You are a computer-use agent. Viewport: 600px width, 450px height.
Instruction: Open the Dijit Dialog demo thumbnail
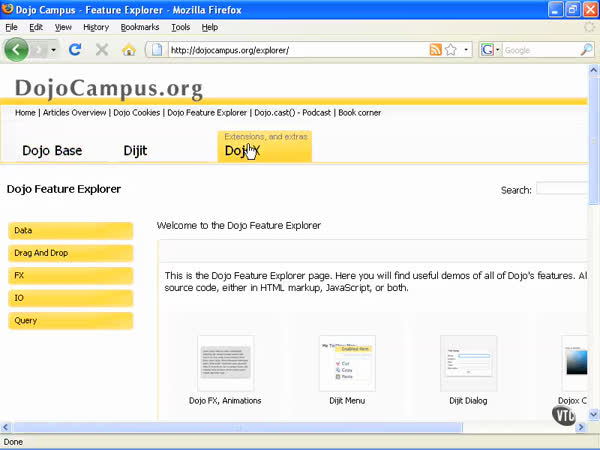[468, 363]
